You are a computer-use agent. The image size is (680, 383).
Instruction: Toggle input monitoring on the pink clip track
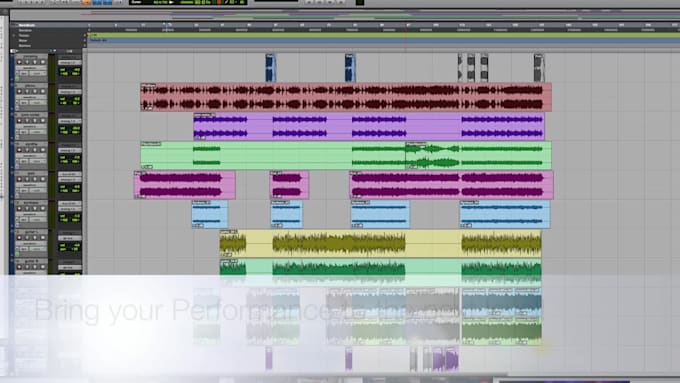coord(27,179)
